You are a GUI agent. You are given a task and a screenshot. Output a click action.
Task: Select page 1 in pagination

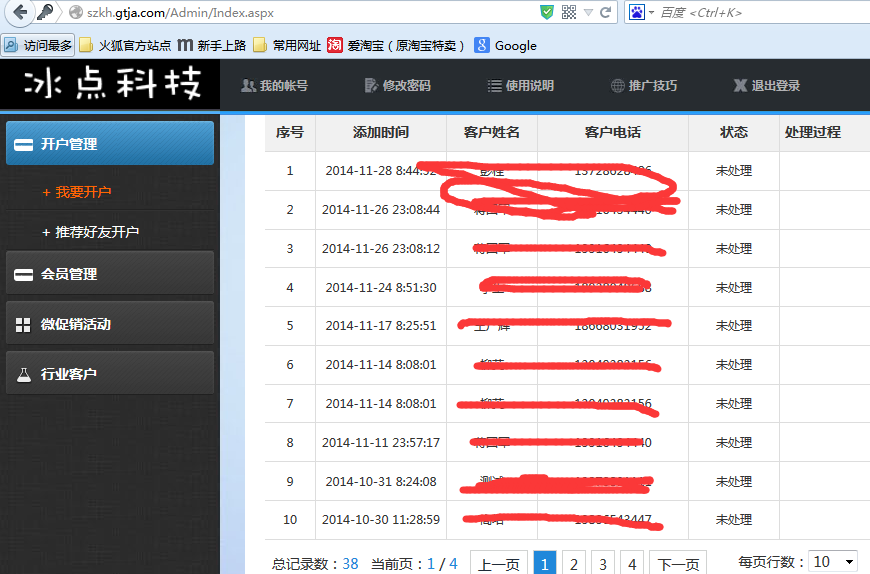pos(544,564)
